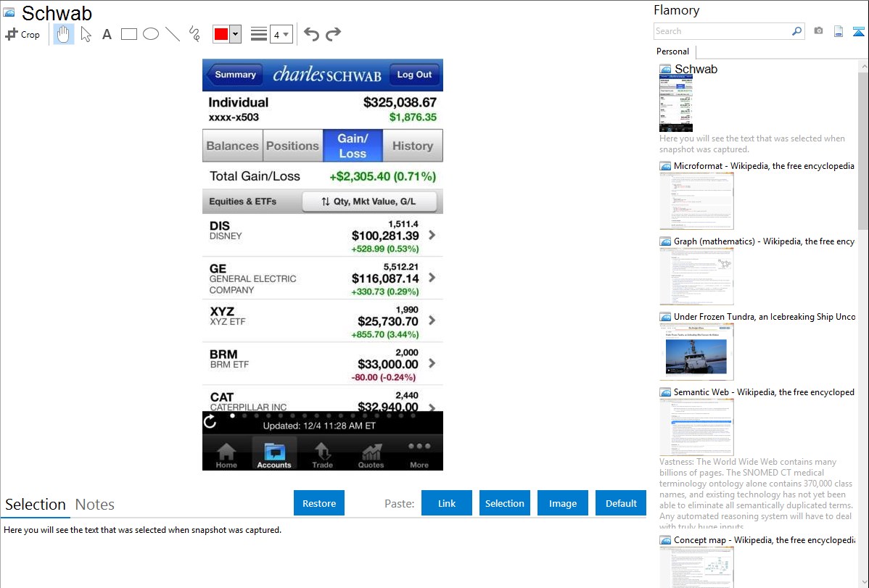Image resolution: width=869 pixels, height=588 pixels.
Task: Click Log Out in the Schwab image
Action: click(x=414, y=75)
